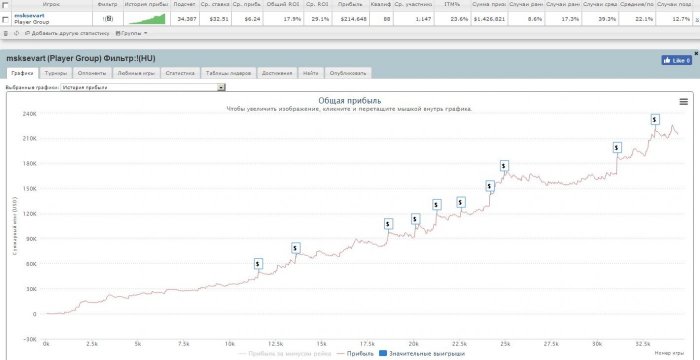The width and height of the screenshot is (700, 360).
Task: Click the big-win $ marker near 18.6k games
Action: pyautogui.click(x=388, y=224)
